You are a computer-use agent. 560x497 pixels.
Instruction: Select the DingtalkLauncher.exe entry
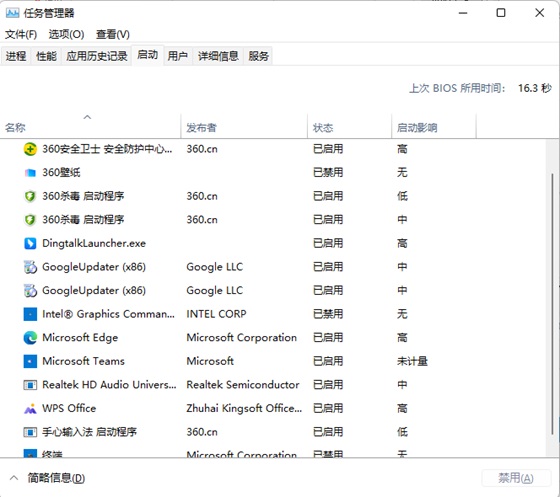[94, 244]
